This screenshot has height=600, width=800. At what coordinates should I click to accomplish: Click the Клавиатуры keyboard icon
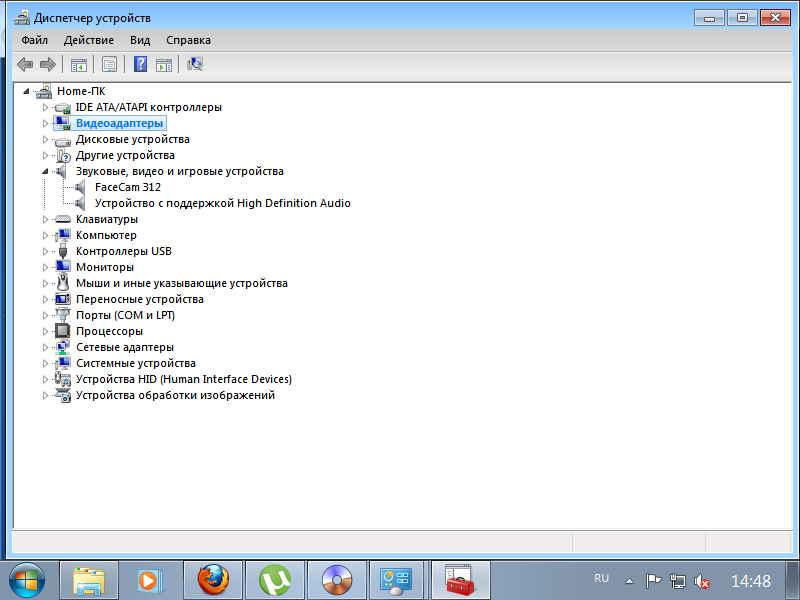point(63,219)
